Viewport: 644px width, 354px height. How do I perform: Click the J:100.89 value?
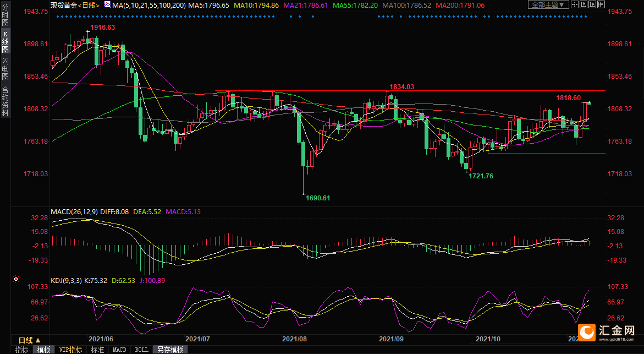152,280
